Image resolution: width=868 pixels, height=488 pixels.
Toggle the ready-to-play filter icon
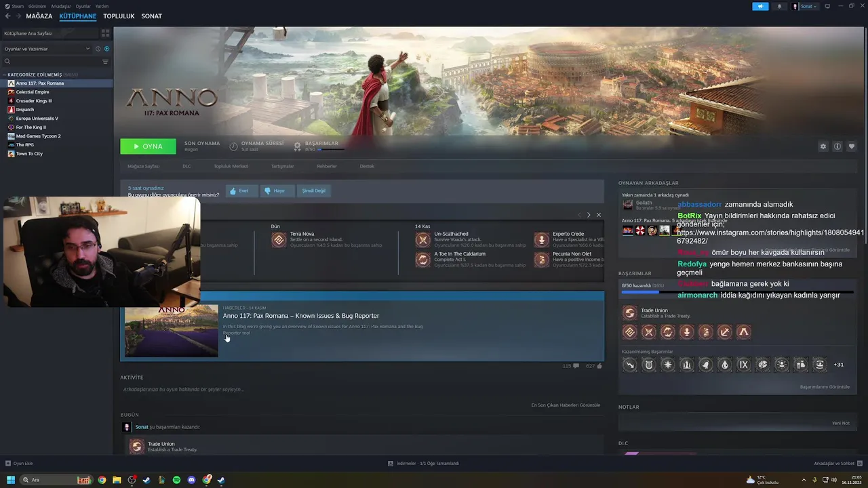point(106,49)
